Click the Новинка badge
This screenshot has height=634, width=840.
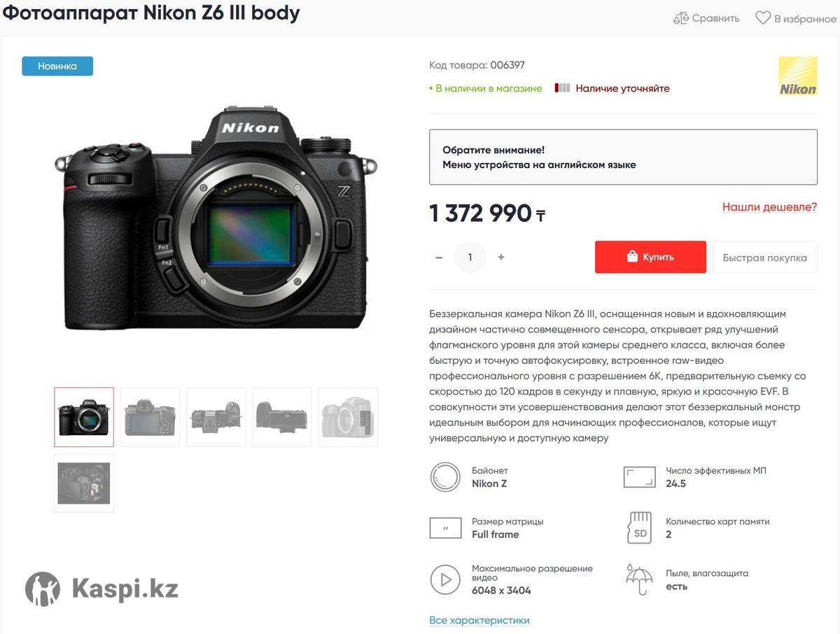click(x=57, y=66)
